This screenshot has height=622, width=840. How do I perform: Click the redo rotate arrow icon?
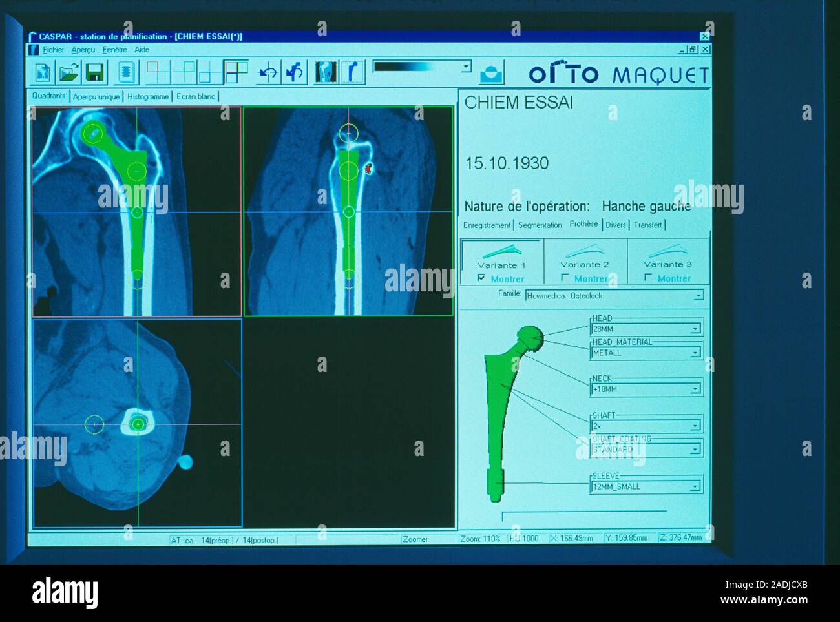tap(295, 72)
